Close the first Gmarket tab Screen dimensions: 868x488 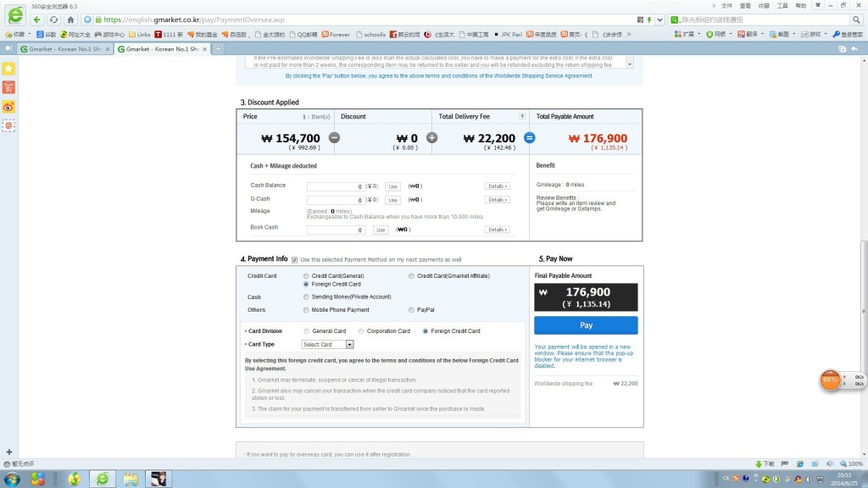(108, 49)
